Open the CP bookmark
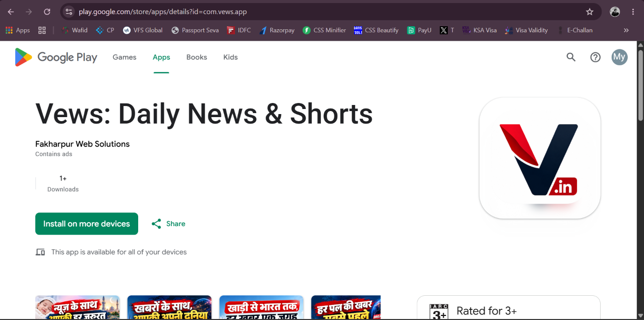The width and height of the screenshot is (644, 320). tap(105, 30)
